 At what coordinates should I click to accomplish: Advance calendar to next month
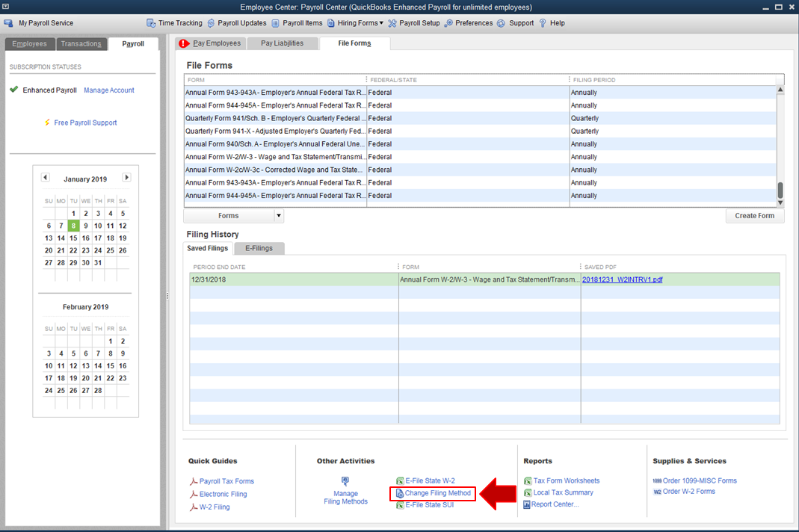point(126,178)
